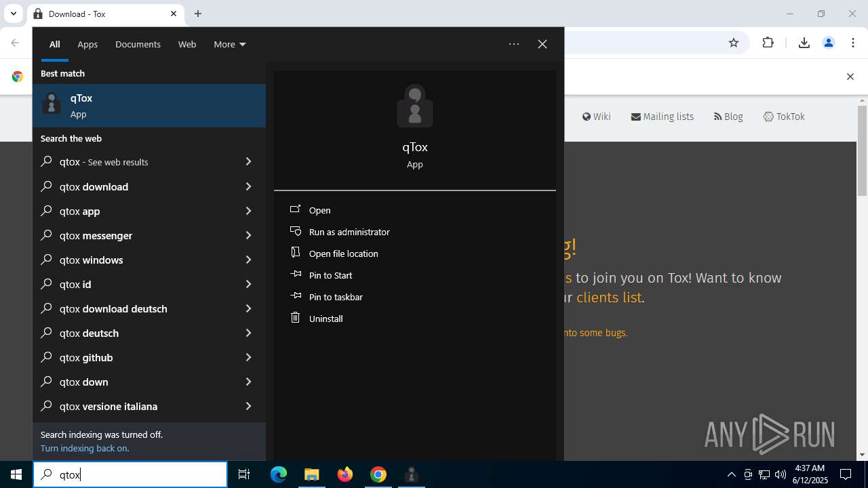Switch to the Web search tab
Screen dimensions: 868x488
pos(187,44)
